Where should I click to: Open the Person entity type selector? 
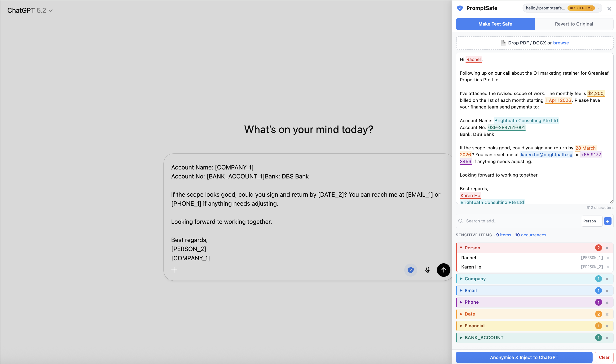coord(591,221)
